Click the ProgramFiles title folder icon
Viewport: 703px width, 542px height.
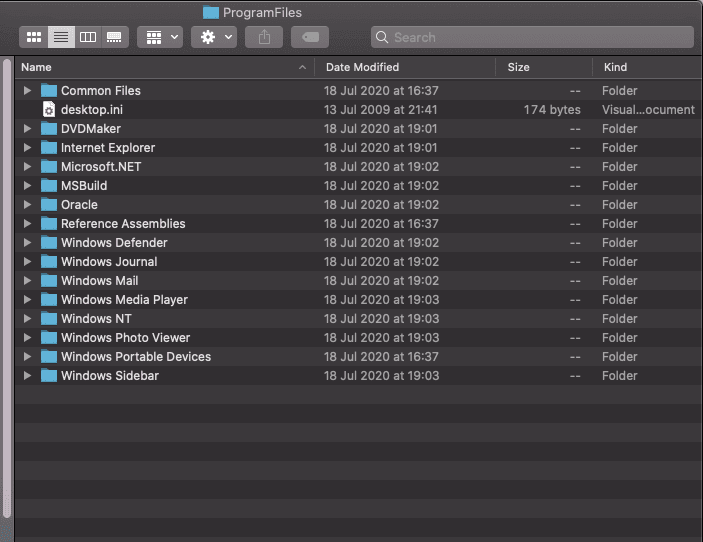coord(211,13)
